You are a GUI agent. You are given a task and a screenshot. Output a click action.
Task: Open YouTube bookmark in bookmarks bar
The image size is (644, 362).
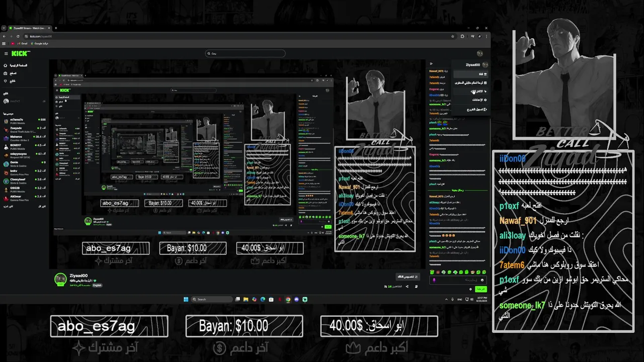(13, 44)
